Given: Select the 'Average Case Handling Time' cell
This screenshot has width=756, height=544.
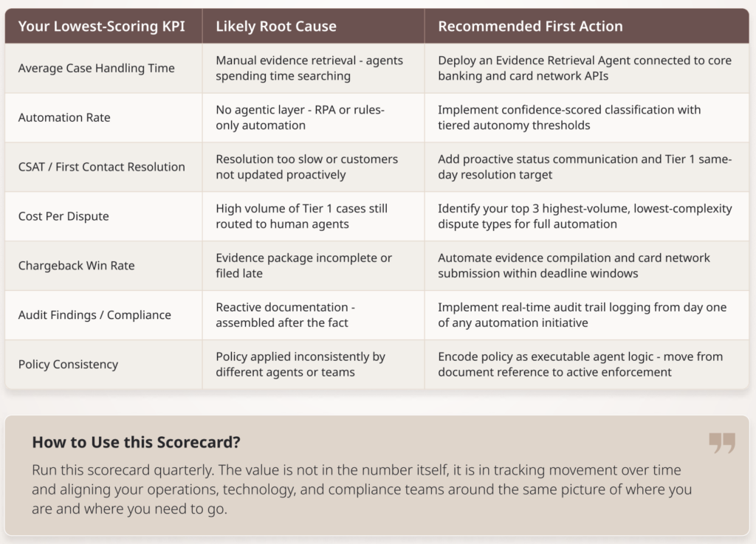Looking at the screenshot, I should (x=96, y=68).
